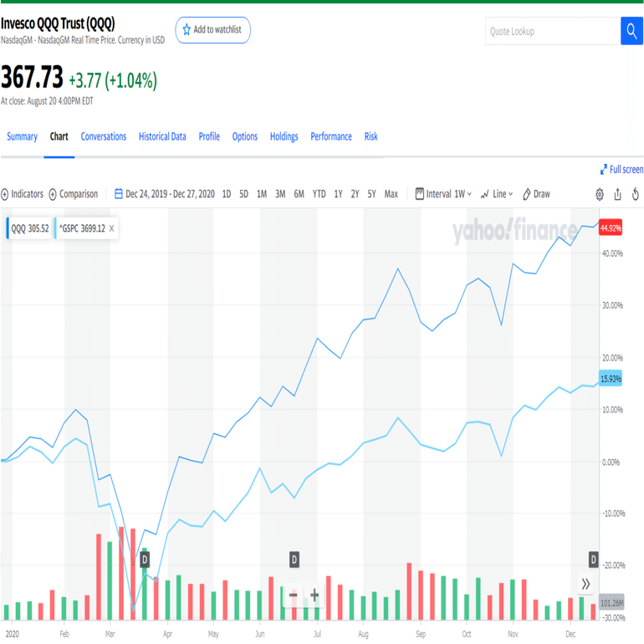Open chart settings gear
This screenshot has width=644, height=644.
click(600, 194)
